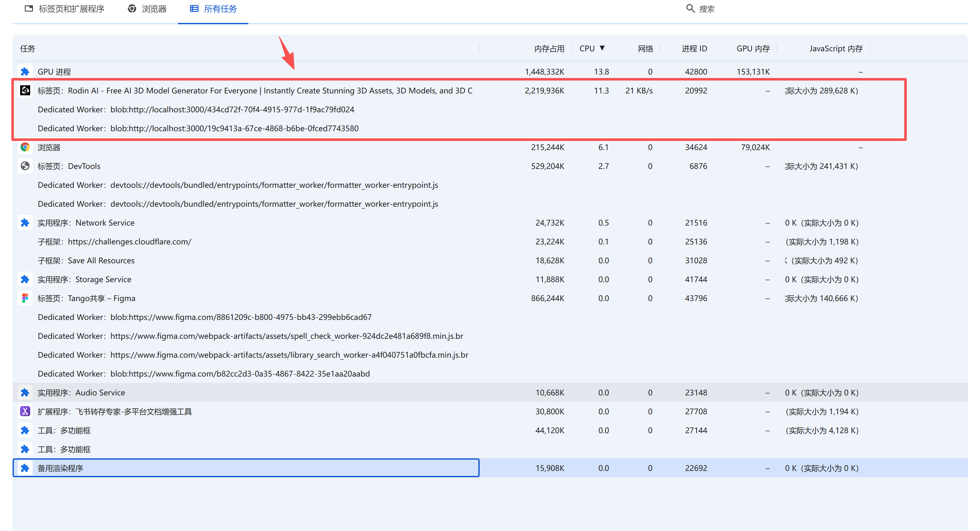Select the 标签页: DevTools row
Viewport: 980px width, 531px height.
[490, 166]
